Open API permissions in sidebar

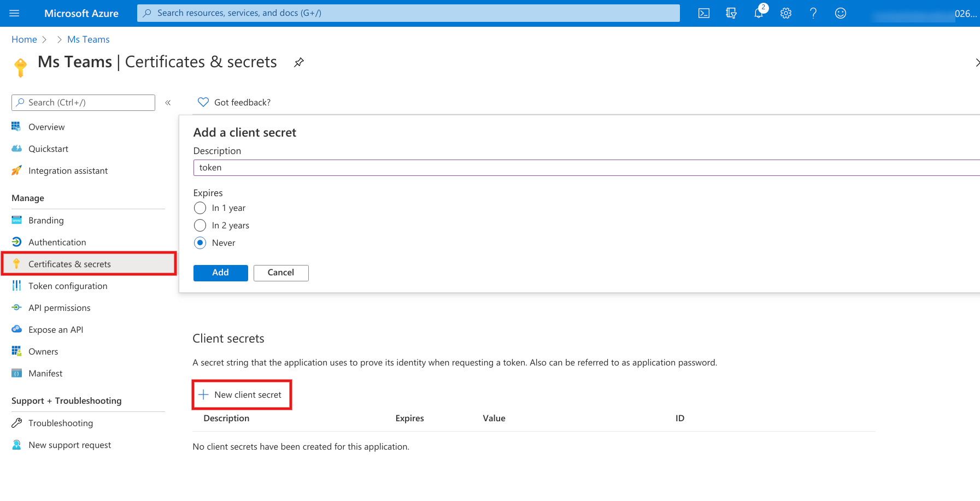click(x=59, y=308)
